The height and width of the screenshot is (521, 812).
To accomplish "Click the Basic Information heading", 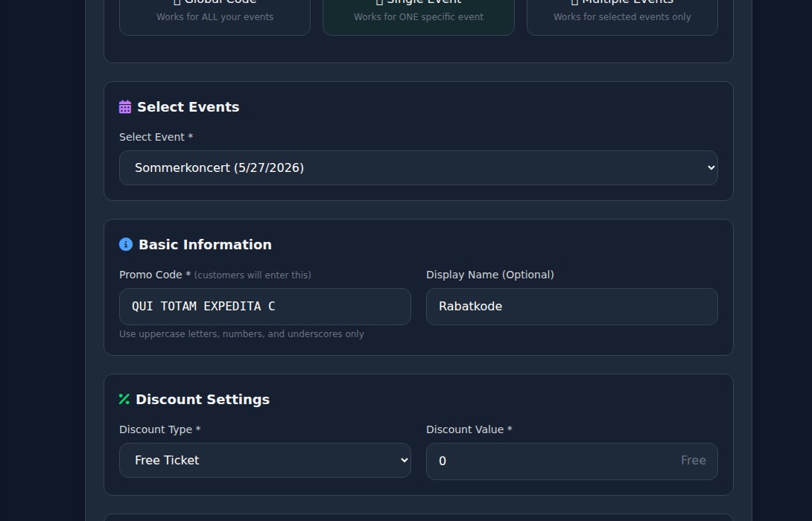I will [205, 245].
